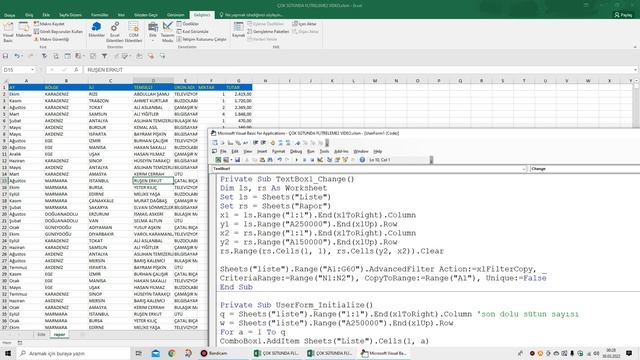Open COM Eklentileri add-ins
Viewport: 640px width, 360px height.
pyautogui.click(x=133, y=32)
